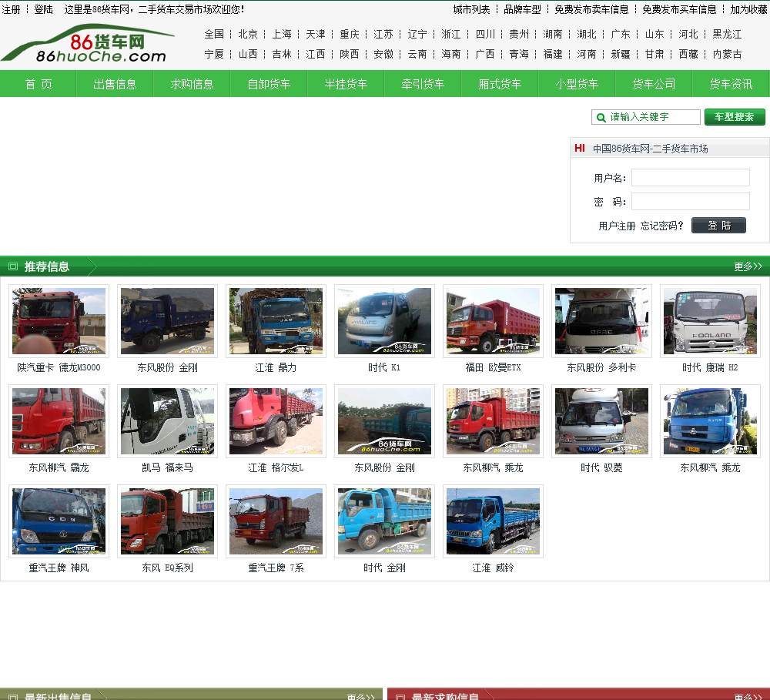Open the 江淮 鼎力 truck photo
Screen dimensions: 770x700
coord(276,321)
